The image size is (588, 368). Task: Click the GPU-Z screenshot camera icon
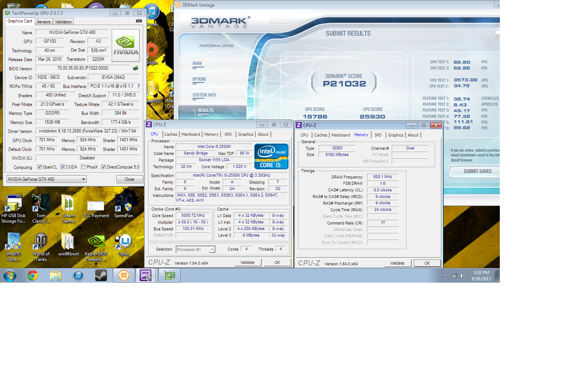click(139, 21)
